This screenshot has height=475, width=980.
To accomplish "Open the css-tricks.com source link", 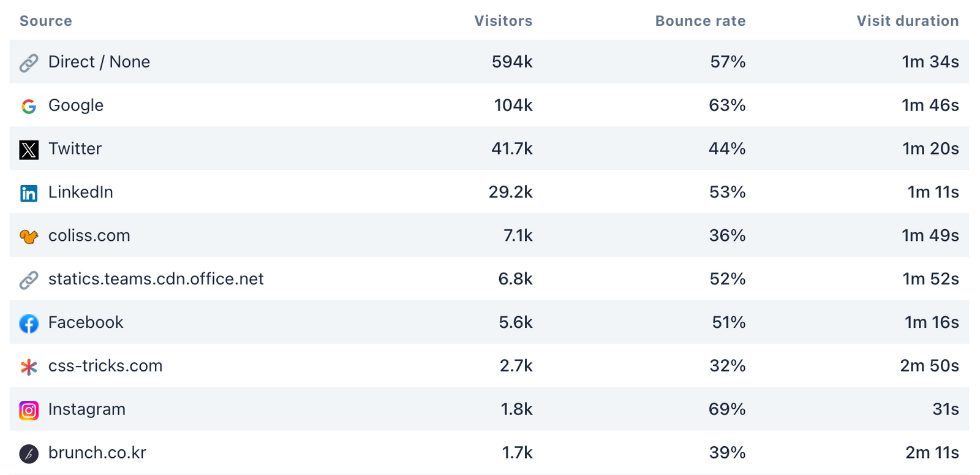I will click(x=105, y=366).
